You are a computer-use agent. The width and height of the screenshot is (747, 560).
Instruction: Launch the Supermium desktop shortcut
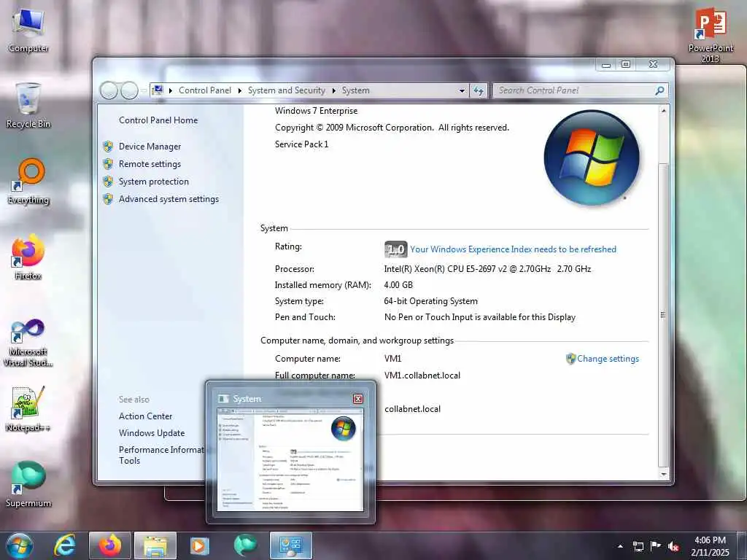28,484
